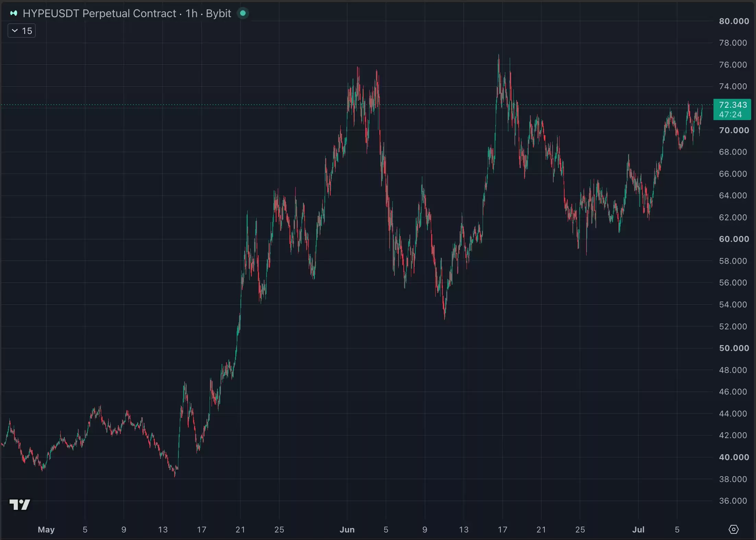Click the May label on time axis
Viewport: 756px width, 540px height.
(x=46, y=530)
